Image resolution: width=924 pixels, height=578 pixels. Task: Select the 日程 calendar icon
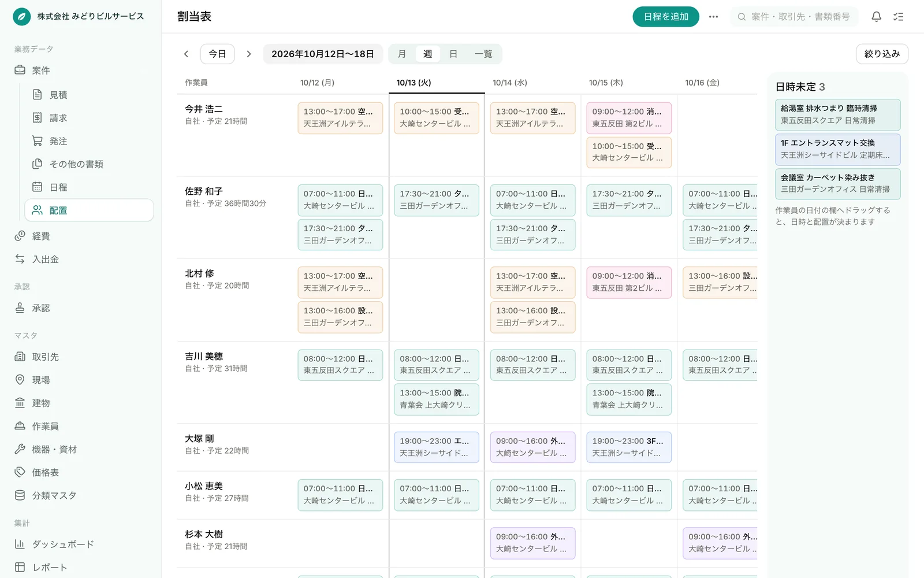click(37, 187)
